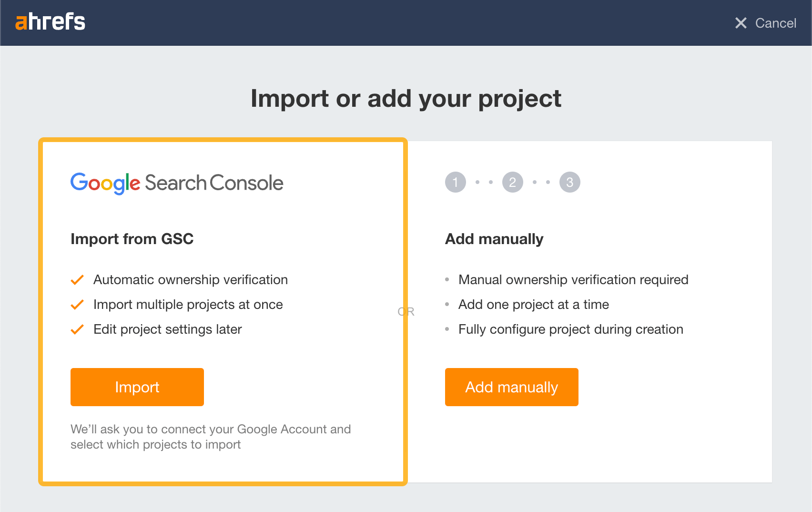
Task: Click Cancel in the top bar
Action: pyautogui.click(x=775, y=23)
